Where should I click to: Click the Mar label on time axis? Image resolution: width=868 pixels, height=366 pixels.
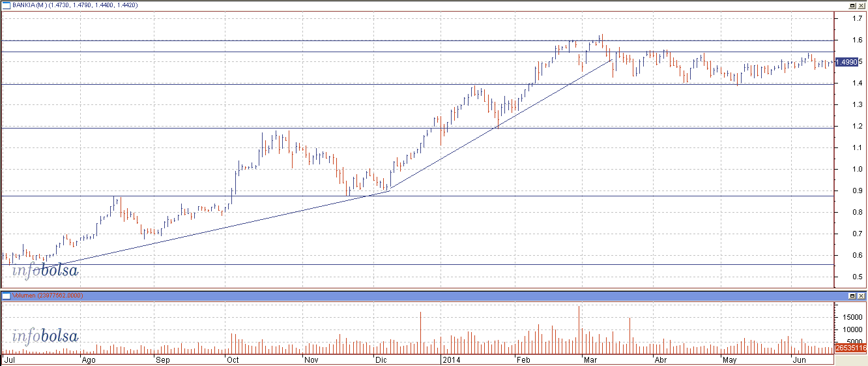pos(591,359)
